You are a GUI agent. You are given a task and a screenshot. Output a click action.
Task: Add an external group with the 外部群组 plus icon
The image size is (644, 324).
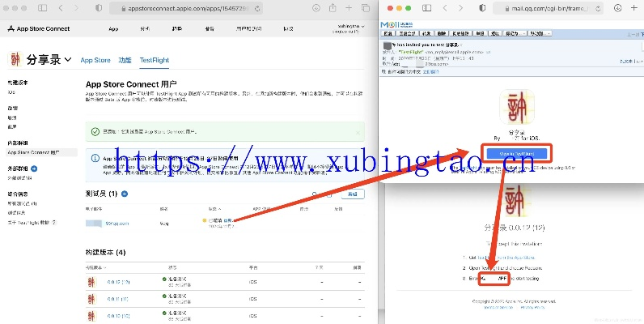pyautogui.click(x=34, y=168)
